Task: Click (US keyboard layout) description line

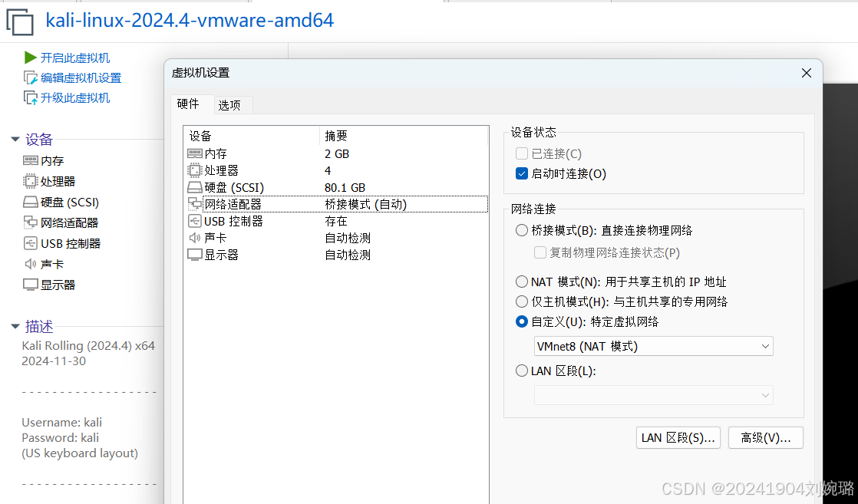Action: pyautogui.click(x=80, y=453)
